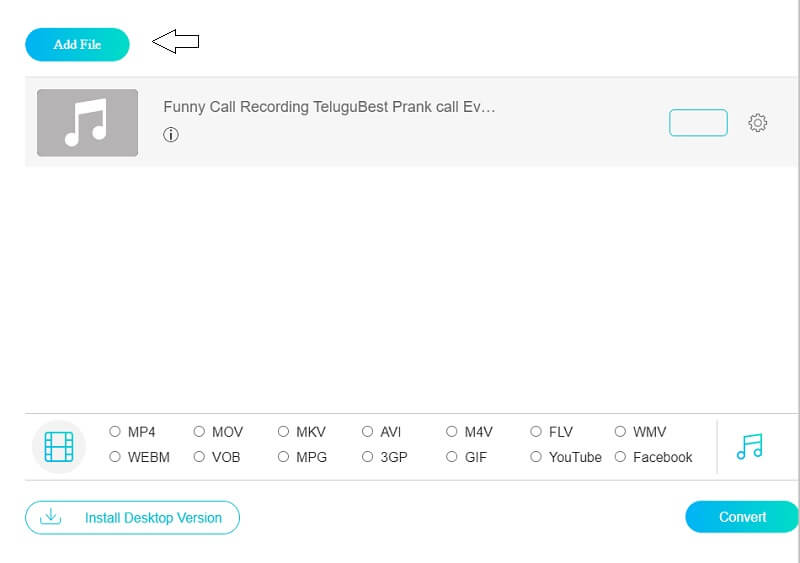Open settings gear for the audio file
This screenshot has height=563, width=800.
click(758, 123)
